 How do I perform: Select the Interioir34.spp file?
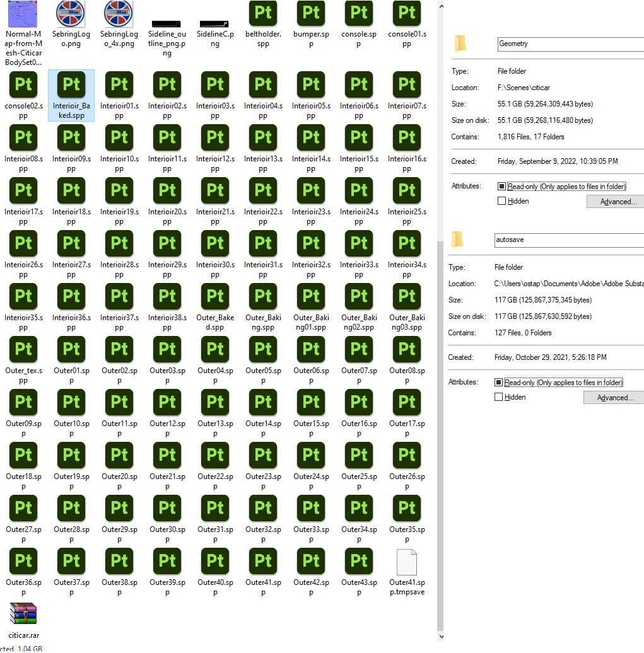[x=407, y=254]
